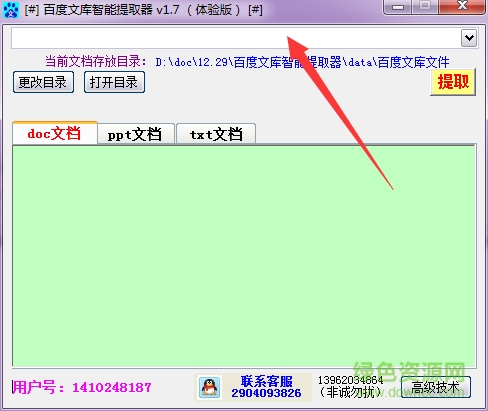Switch to the doc文档 tab

(x=55, y=133)
